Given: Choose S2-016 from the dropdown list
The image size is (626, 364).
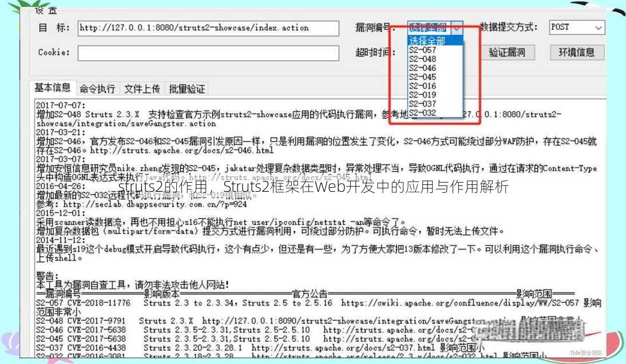Looking at the screenshot, I should tap(422, 86).
